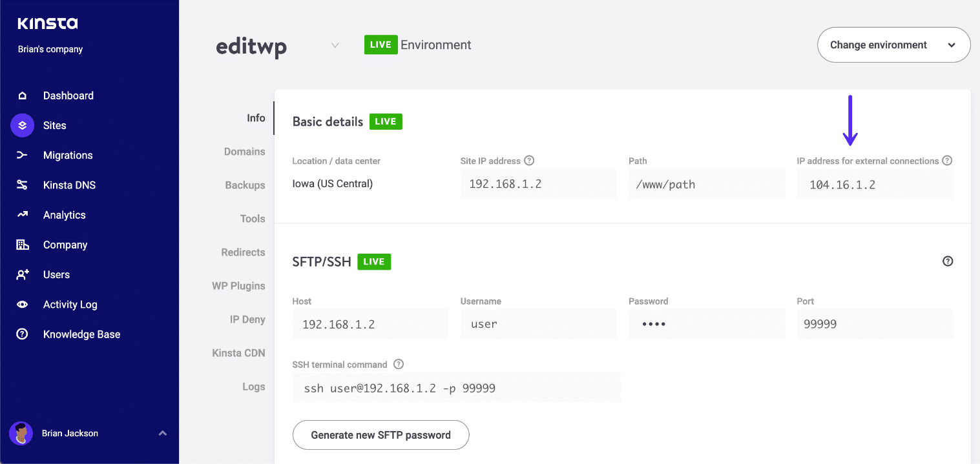Switch to the WP Plugins tab
The height and width of the screenshot is (464, 980).
(239, 286)
